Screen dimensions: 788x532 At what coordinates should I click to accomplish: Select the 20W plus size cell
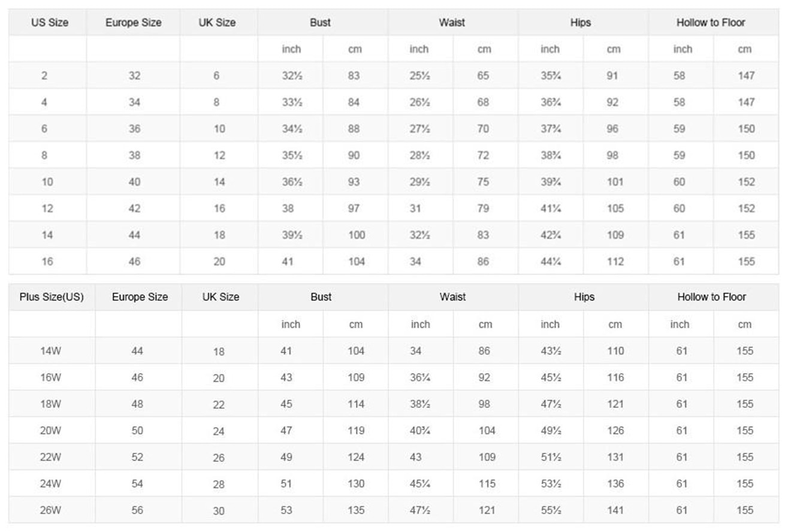[50, 431]
